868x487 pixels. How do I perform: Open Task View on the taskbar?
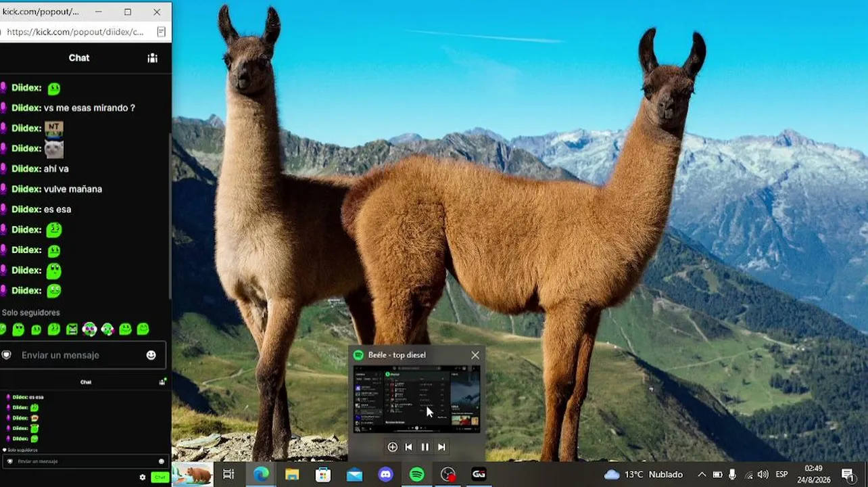click(x=228, y=475)
